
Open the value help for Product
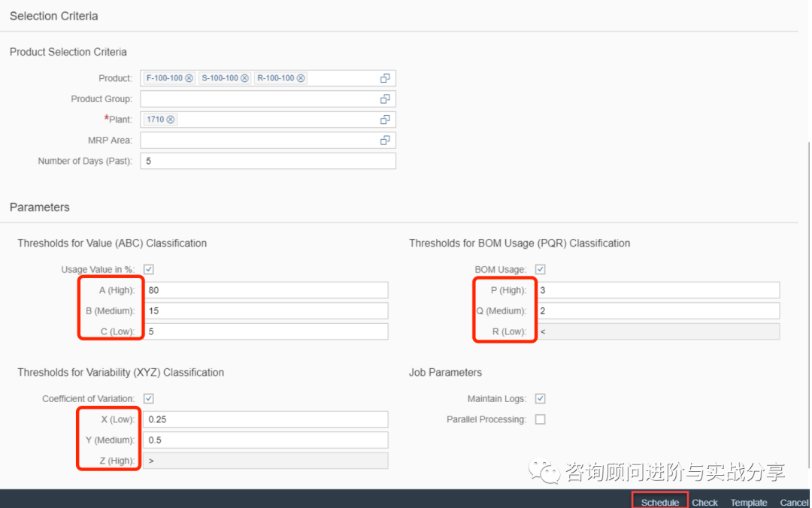coord(385,77)
